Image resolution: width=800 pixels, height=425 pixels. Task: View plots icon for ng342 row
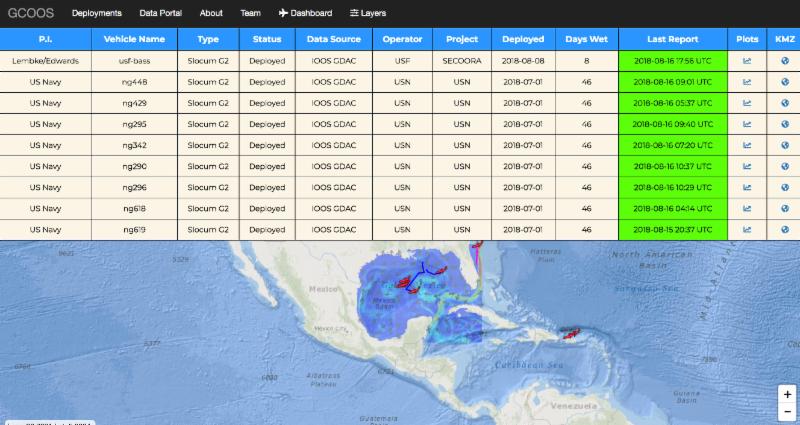[746, 145]
